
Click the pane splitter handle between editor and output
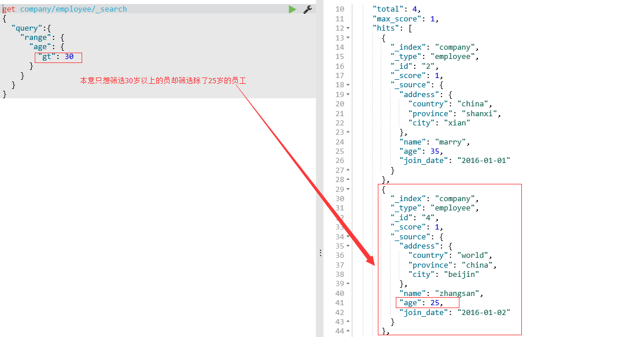321,253
